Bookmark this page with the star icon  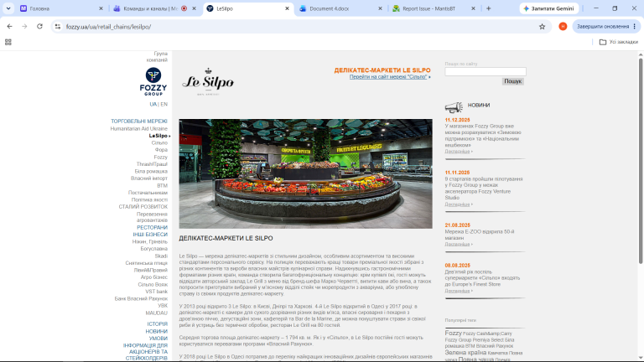click(543, 27)
